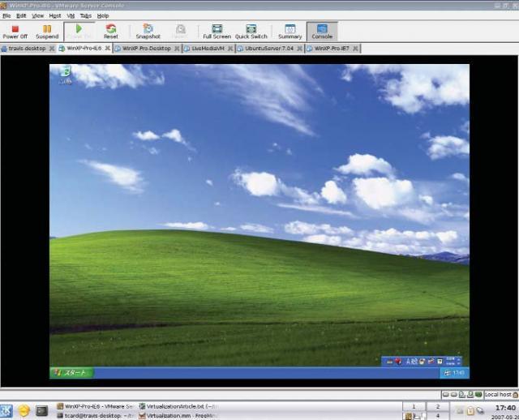The width and height of the screenshot is (519, 420).
Task: Open the Japanese Start button in XP
Action: click(x=72, y=373)
